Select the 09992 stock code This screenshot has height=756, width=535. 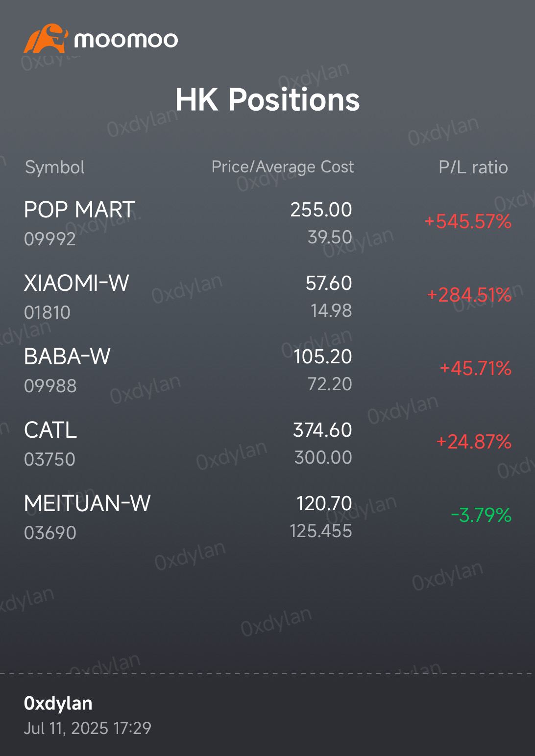(50, 239)
